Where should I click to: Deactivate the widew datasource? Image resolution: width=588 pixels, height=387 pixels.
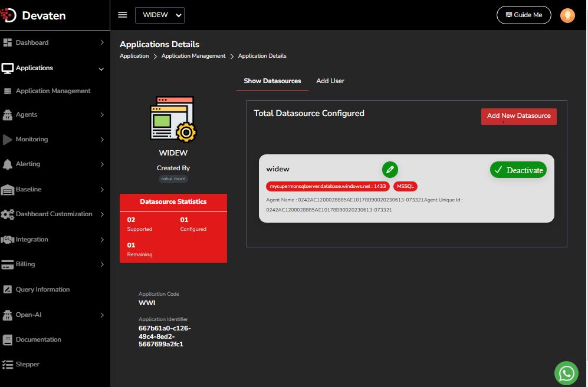click(x=518, y=170)
